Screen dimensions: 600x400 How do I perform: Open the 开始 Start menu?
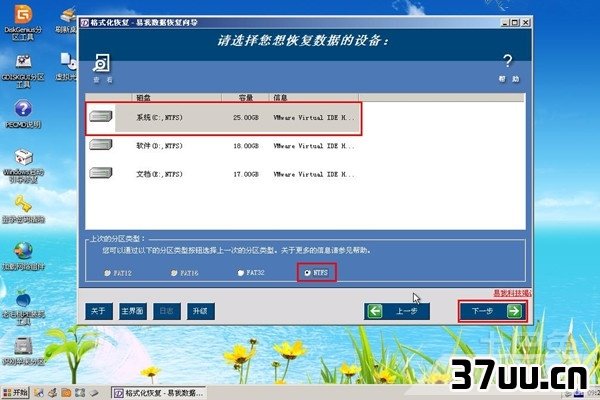[15, 393]
